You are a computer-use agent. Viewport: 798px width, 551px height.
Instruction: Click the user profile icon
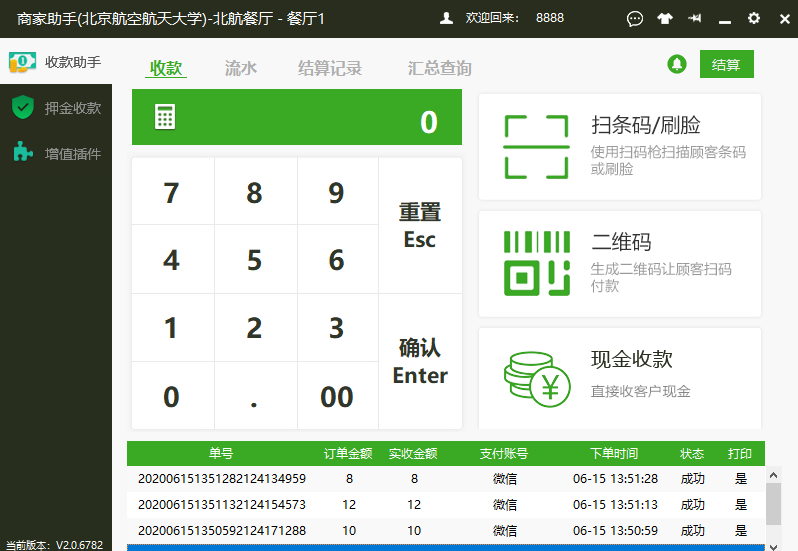(446, 18)
